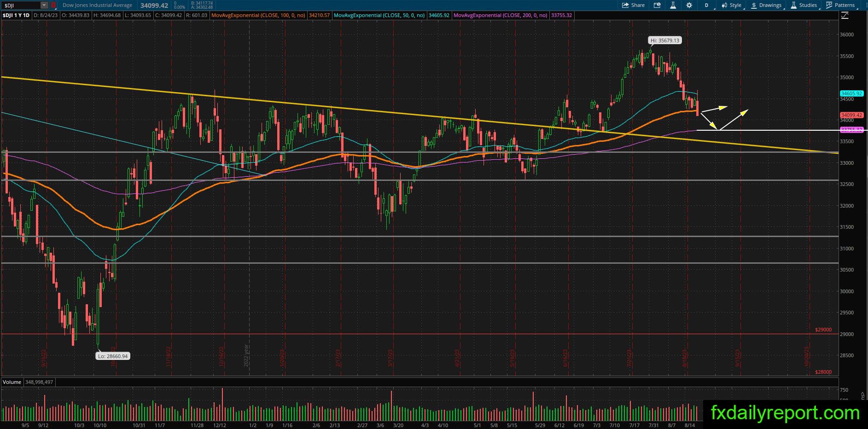Click the MovAvgExponential 50 study label

pyautogui.click(x=379, y=15)
